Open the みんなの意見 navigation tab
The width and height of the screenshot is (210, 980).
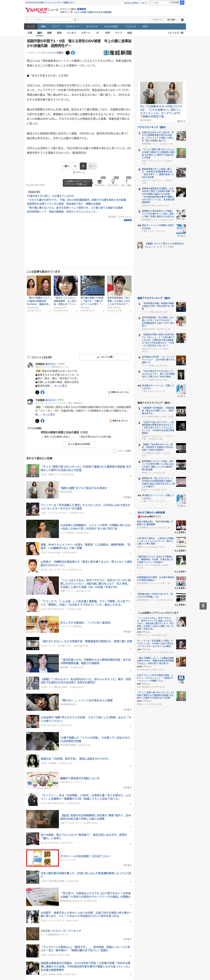pos(111,27)
